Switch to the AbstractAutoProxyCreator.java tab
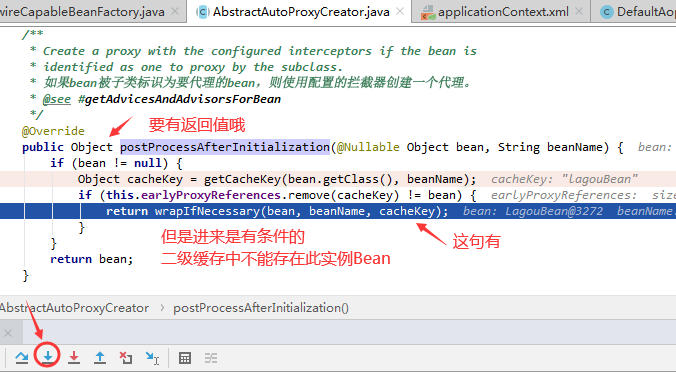This screenshot has width=676, height=375. tap(301, 12)
